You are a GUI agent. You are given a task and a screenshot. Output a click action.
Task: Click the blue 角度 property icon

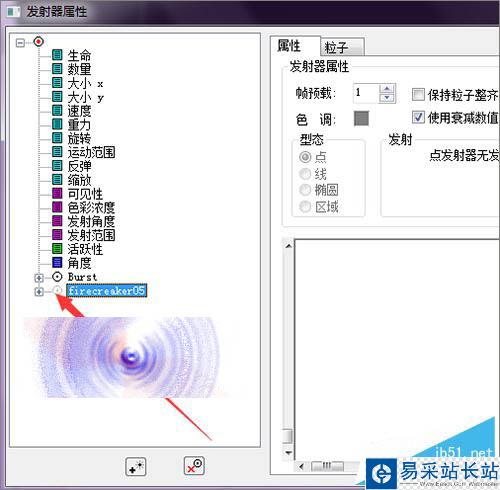[x=57, y=263]
